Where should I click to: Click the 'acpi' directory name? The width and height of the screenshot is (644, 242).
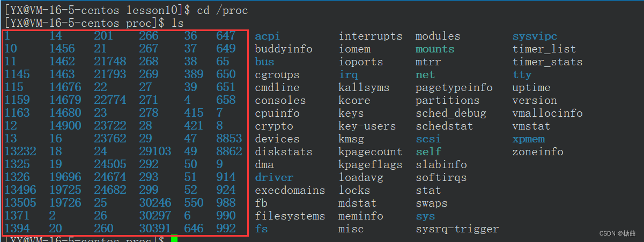point(268,36)
